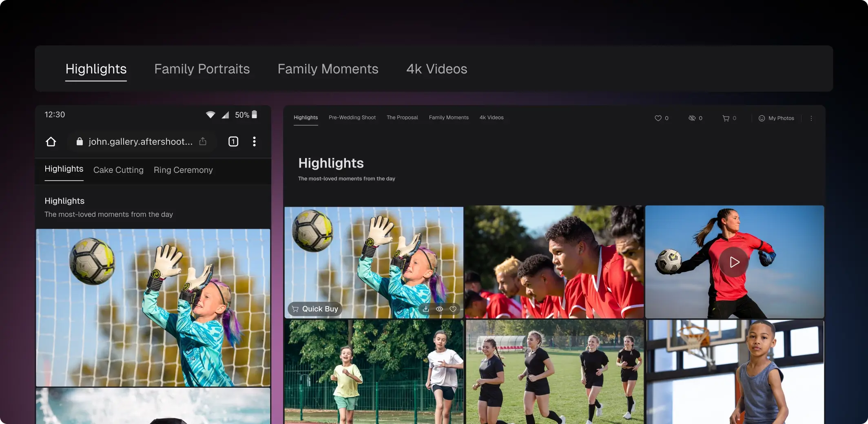Tap the share icon in mobile address bar
Viewport: 868px width, 424px height.
coord(203,141)
